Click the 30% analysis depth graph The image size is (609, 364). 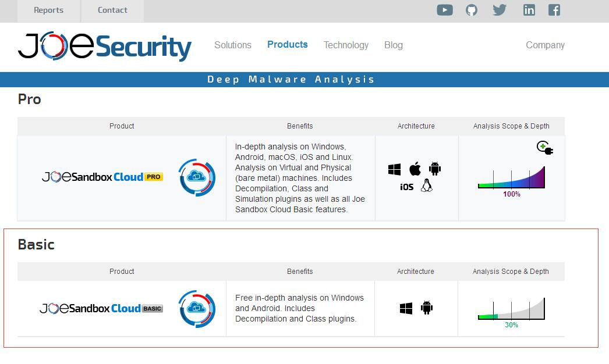tap(512, 309)
